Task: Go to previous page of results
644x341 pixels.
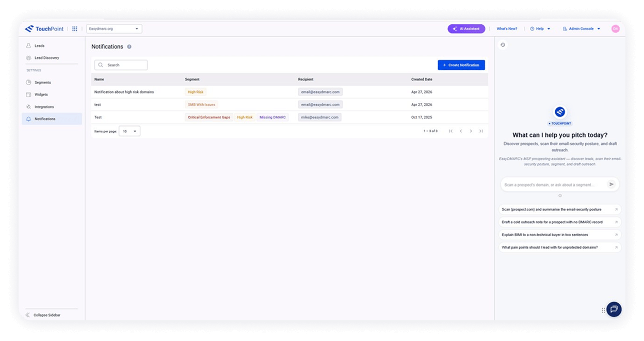Action: pyautogui.click(x=461, y=131)
